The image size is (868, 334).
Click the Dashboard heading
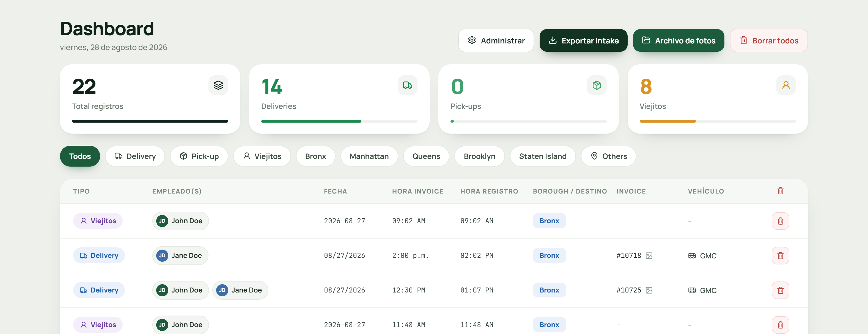point(107,28)
